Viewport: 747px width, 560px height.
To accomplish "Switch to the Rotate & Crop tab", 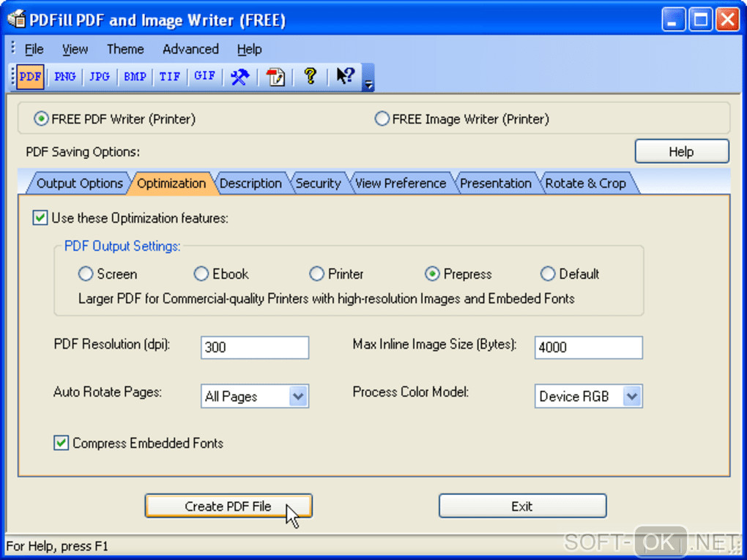I will tap(585, 183).
